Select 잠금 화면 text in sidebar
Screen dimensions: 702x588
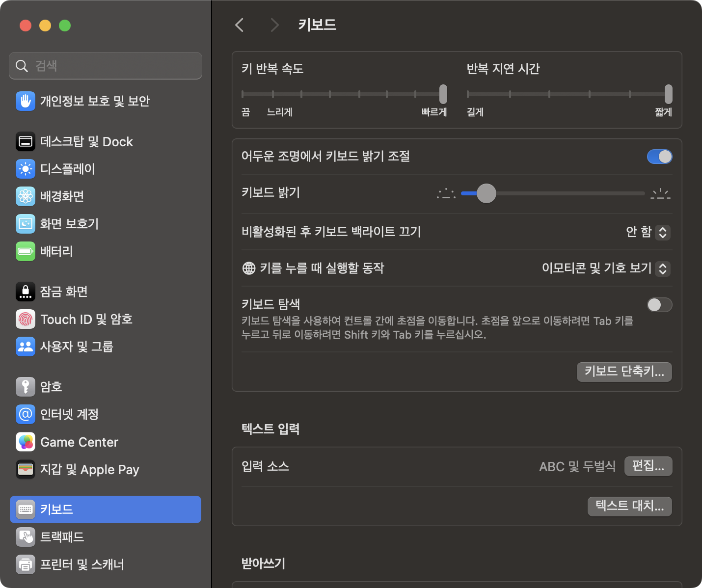tap(64, 292)
